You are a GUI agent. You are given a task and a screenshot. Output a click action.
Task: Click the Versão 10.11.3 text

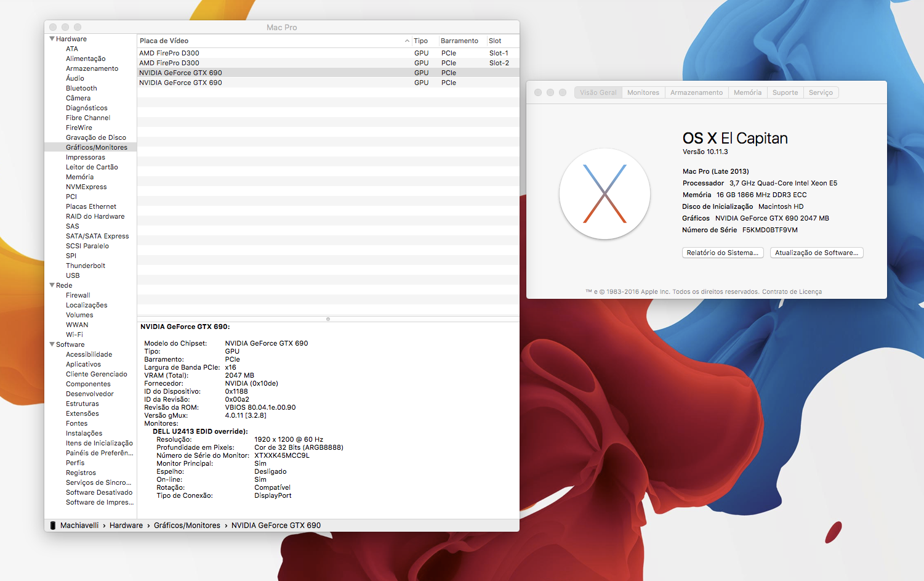[x=705, y=152]
